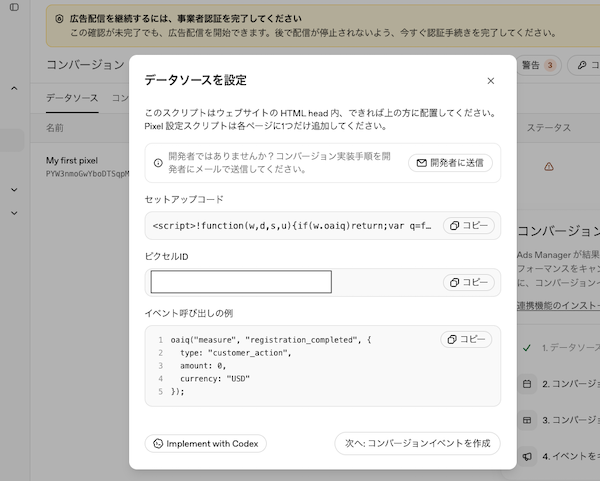Select the データソース tab
Screen dimensions: 600x481
point(72,98)
